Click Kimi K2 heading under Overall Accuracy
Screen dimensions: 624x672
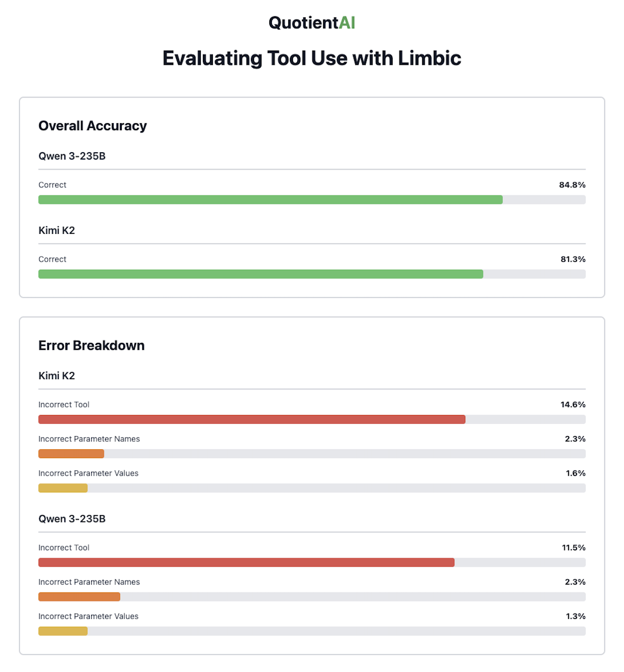click(x=57, y=230)
